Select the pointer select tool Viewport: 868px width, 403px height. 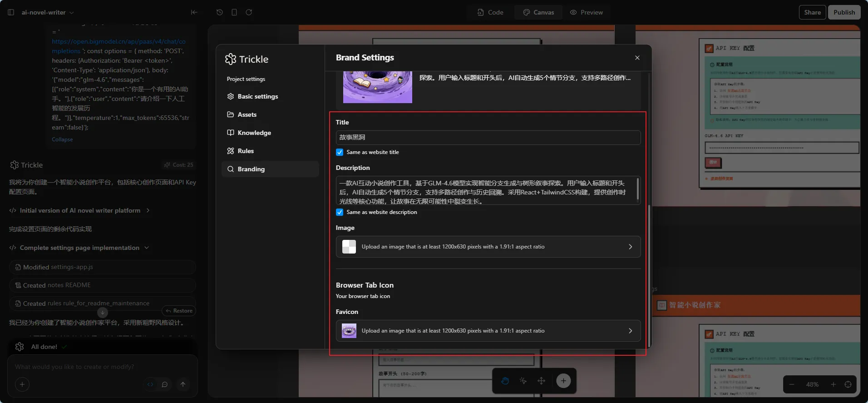pyautogui.click(x=523, y=381)
